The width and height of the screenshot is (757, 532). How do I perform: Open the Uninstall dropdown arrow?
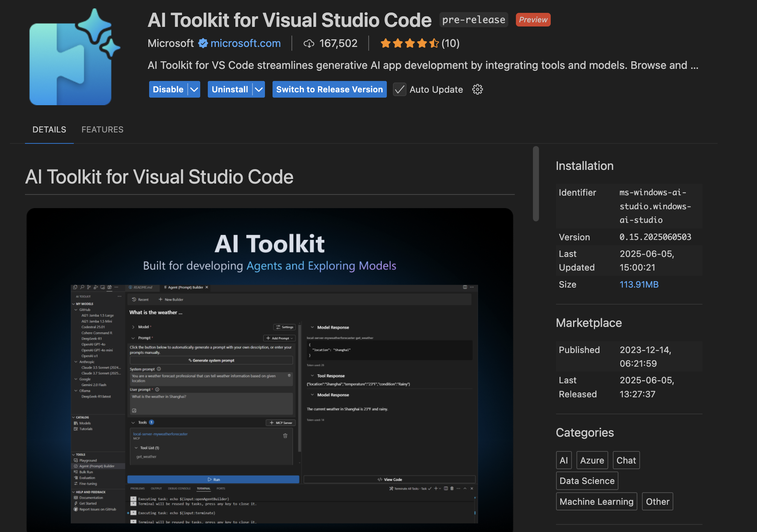pos(259,89)
